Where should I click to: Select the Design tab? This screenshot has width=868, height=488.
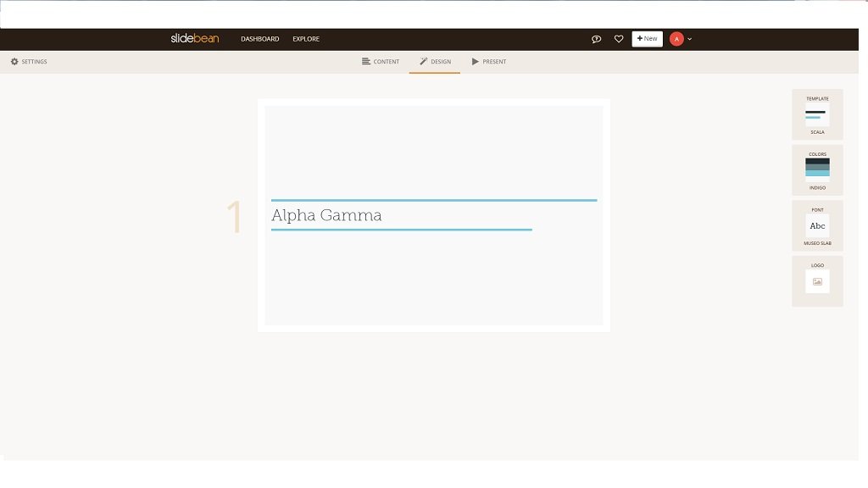(x=435, y=62)
